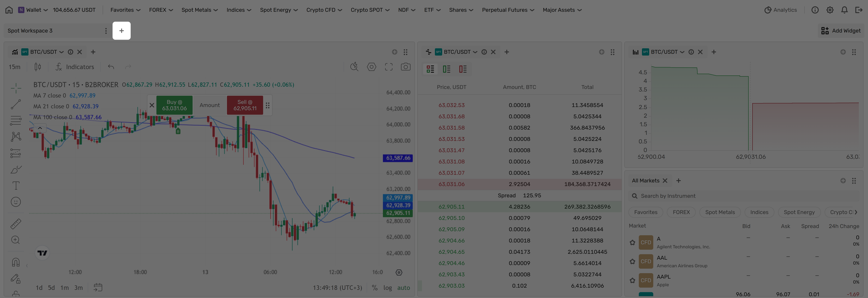This screenshot has width=868, height=298.
Task: Open the settings gear in top bar
Action: tap(830, 10)
